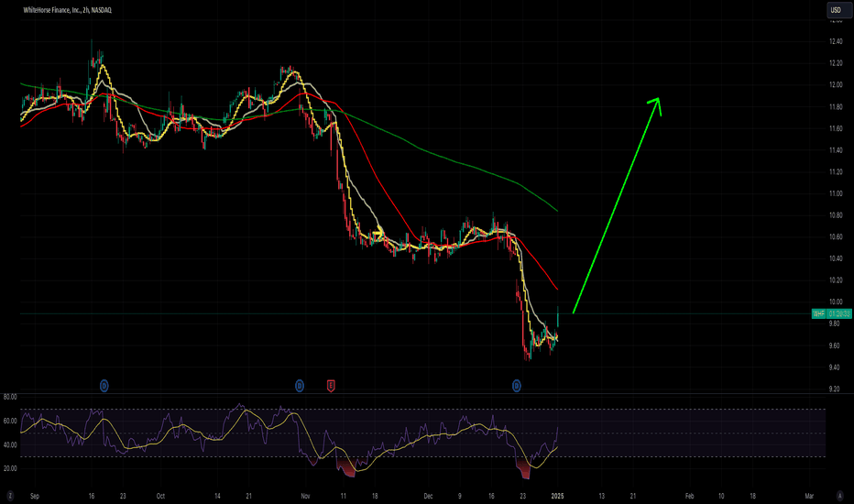Click the 9.60 price axis label

pos(834,345)
